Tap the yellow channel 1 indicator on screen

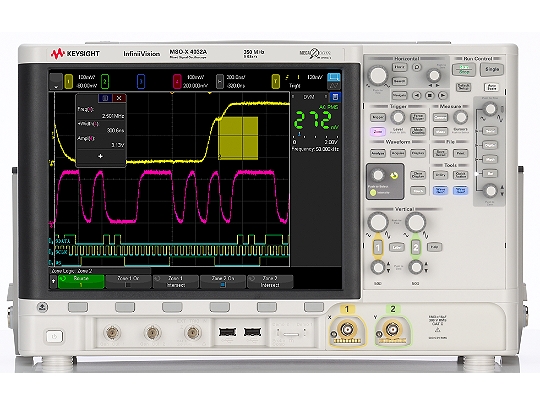[69, 82]
